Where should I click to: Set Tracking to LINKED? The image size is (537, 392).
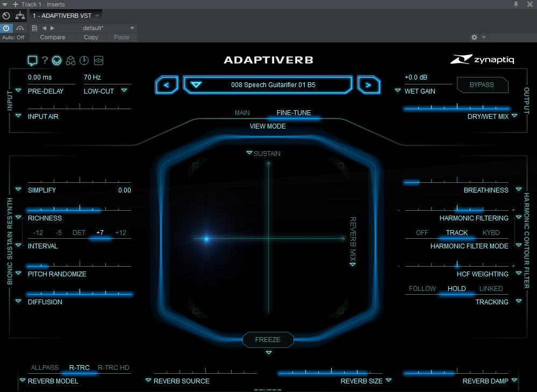click(491, 289)
